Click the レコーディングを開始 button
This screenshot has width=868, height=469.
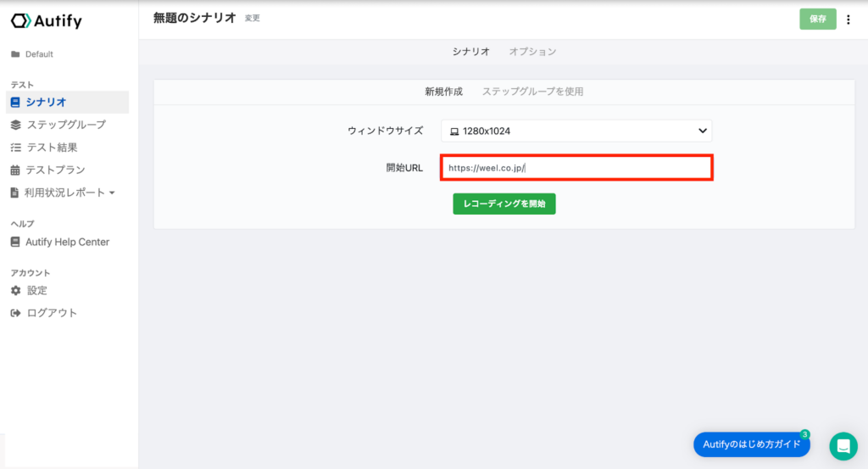coord(504,204)
